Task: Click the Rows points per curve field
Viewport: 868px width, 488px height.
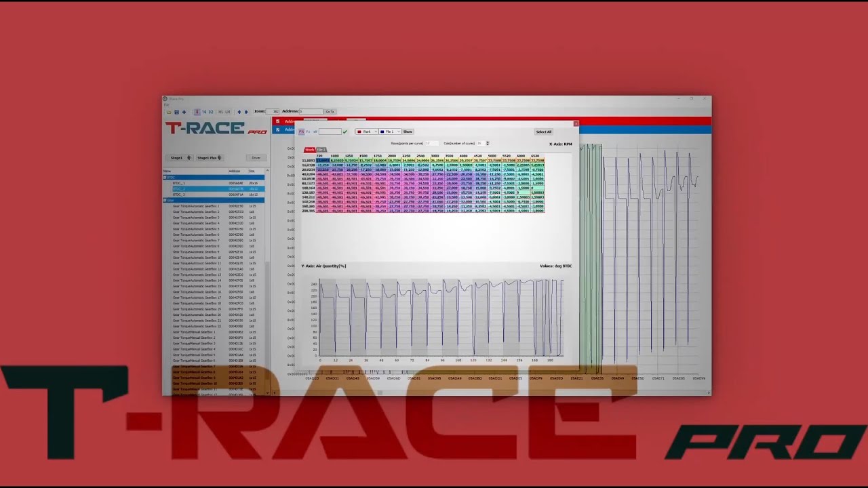Action: pyautogui.click(x=431, y=143)
